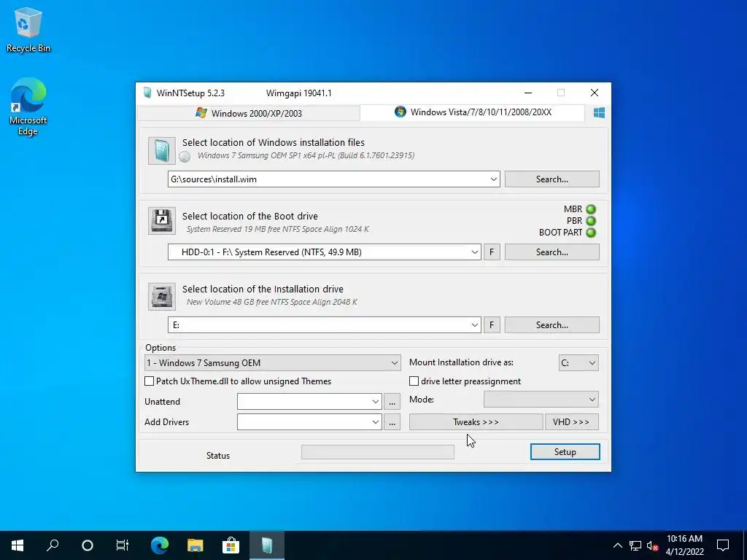747x560 pixels.
Task: Expand the Boot drive selection dropdown
Action: (474, 252)
